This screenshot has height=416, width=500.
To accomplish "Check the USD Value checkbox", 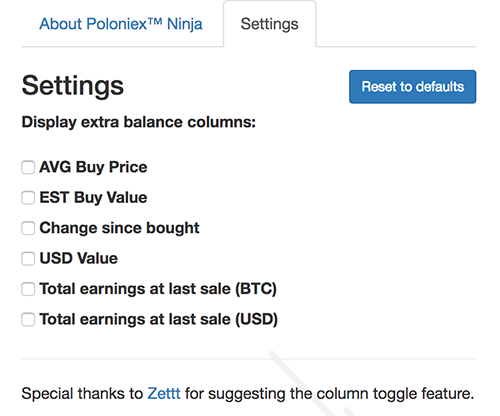I will click(28, 259).
